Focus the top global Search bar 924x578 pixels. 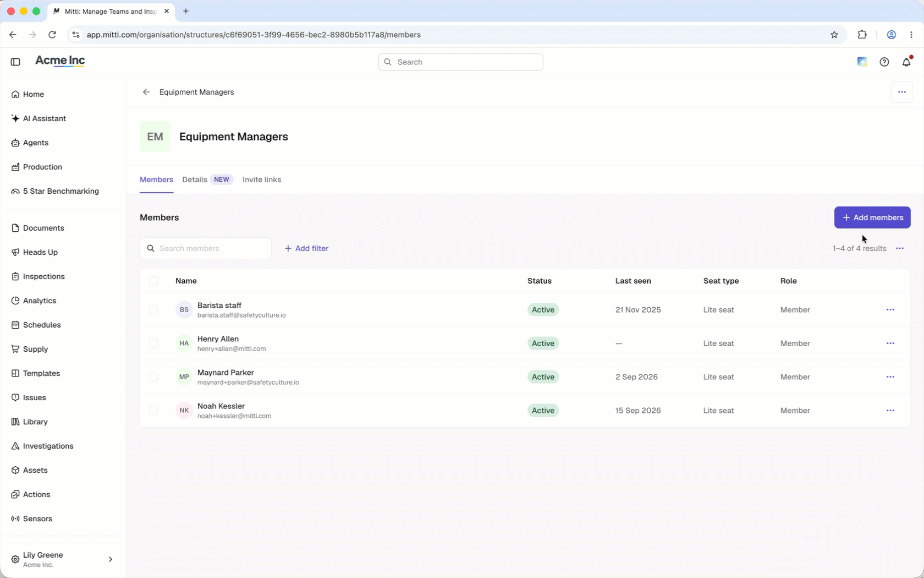point(461,62)
